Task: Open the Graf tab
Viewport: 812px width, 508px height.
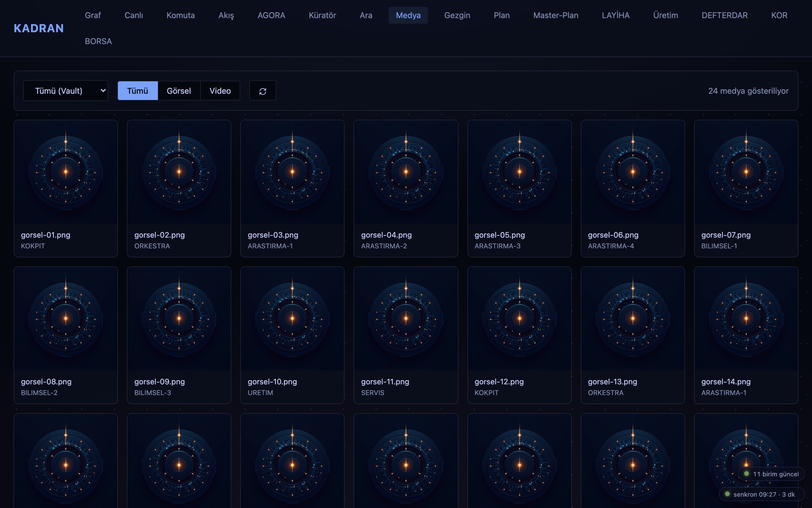Action: pyautogui.click(x=93, y=15)
